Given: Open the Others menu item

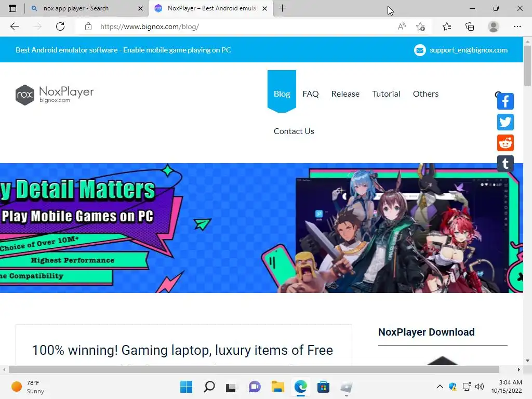Looking at the screenshot, I should coord(425,94).
